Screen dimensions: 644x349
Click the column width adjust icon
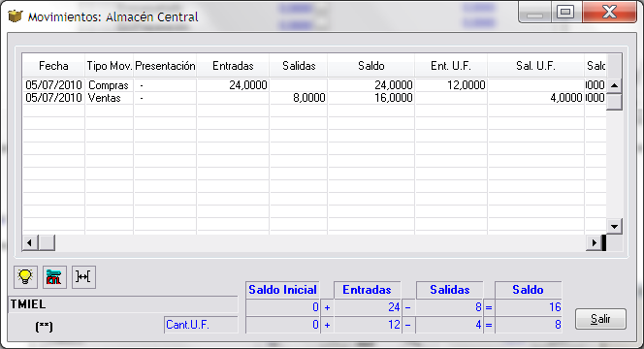[83, 277]
